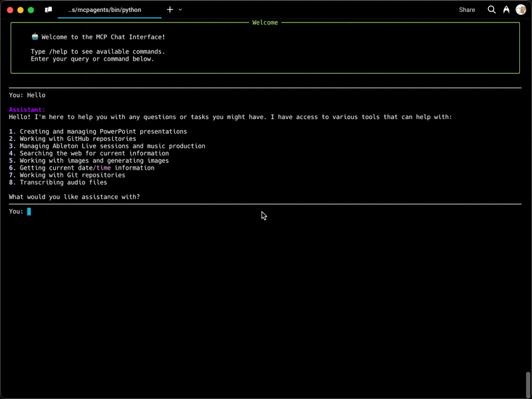
Task: Select the ..s/mcpagents/bin/python tab
Action: pos(110,10)
